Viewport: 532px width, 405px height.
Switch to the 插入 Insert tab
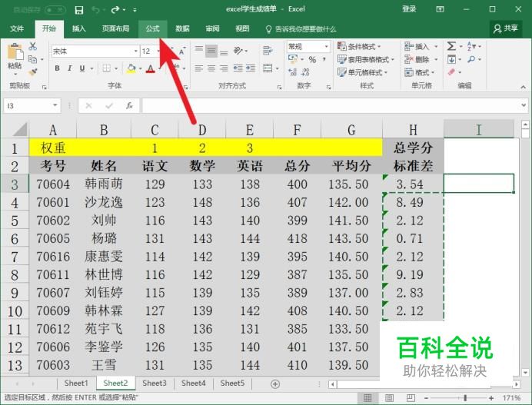[78, 28]
